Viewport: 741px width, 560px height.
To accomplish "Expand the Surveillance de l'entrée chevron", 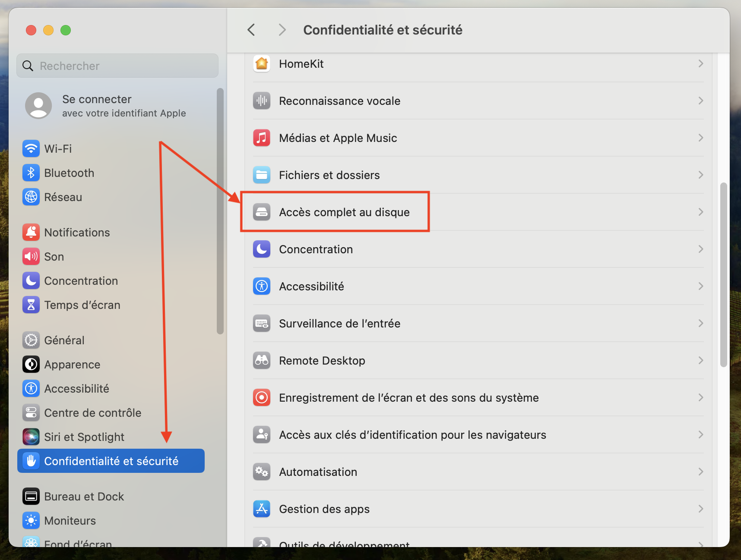I will pos(700,324).
